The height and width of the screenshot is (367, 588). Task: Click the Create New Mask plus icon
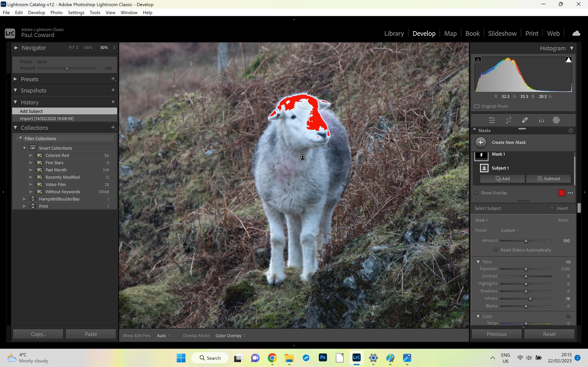tap(481, 142)
